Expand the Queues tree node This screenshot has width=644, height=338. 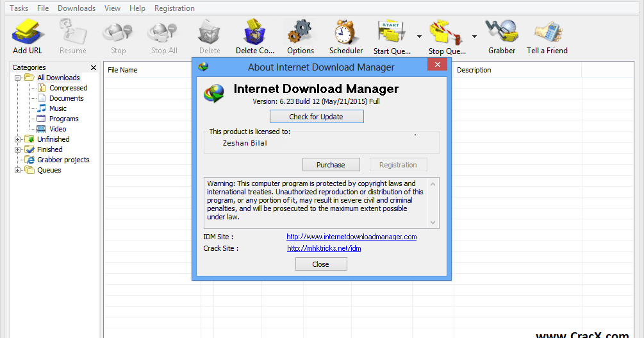pyautogui.click(x=17, y=170)
